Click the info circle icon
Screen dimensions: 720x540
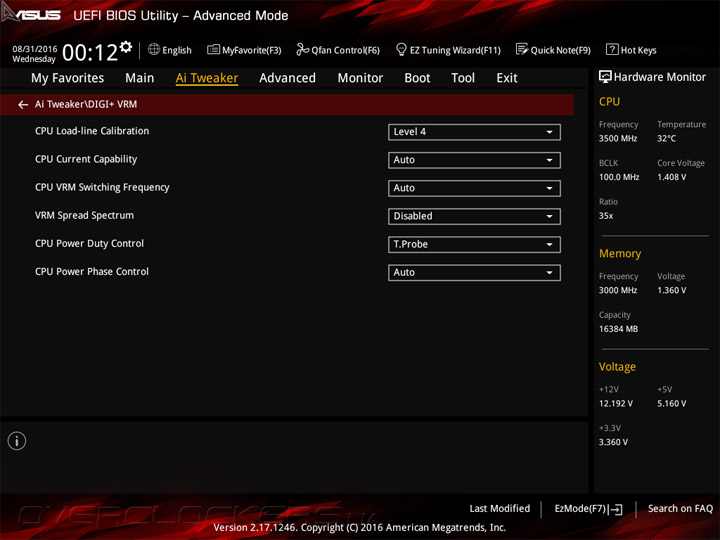17,441
